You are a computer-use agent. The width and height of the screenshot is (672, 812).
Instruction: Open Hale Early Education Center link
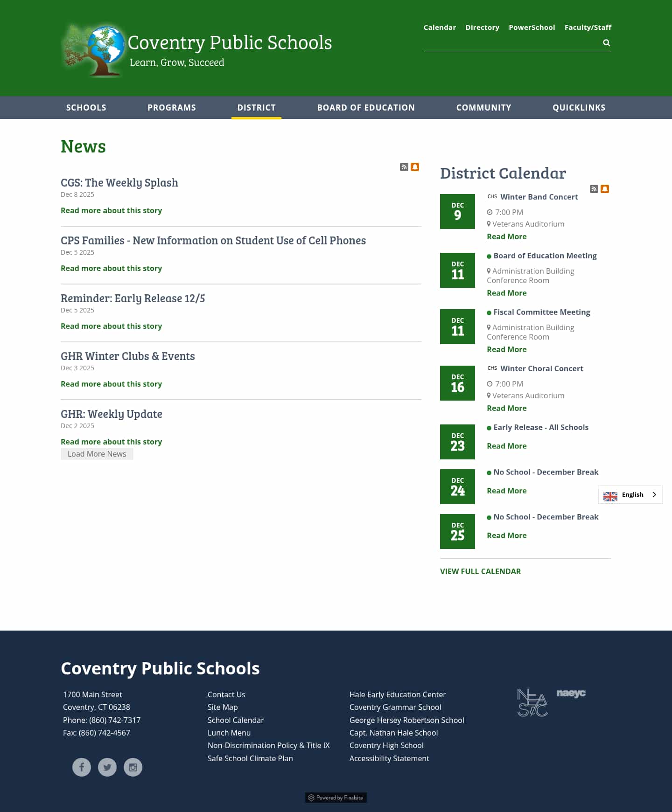point(398,694)
